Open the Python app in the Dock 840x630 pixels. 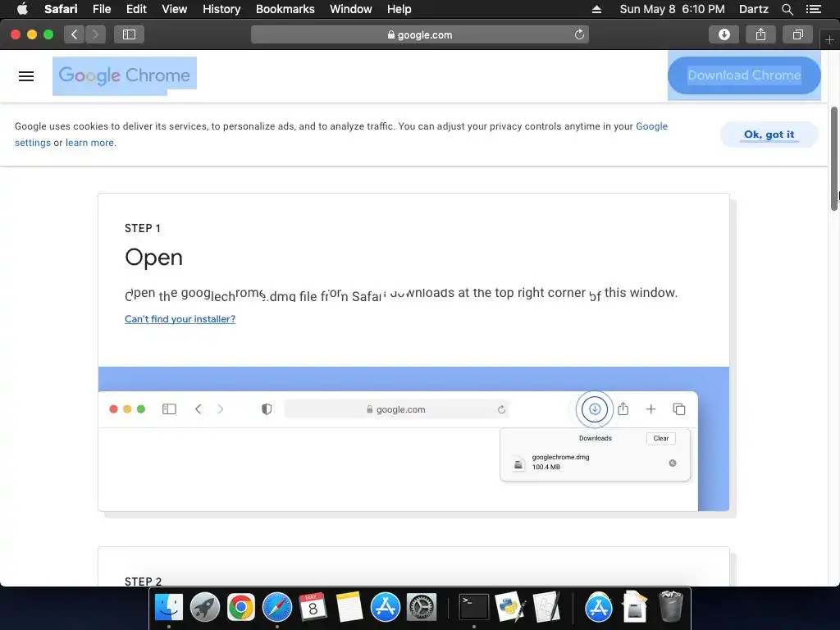click(x=510, y=608)
